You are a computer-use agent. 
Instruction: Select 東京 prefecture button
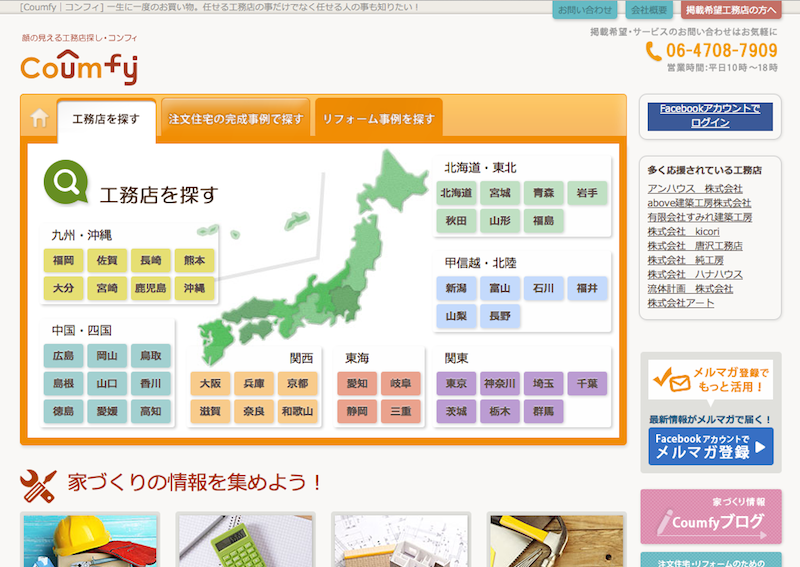[456, 383]
